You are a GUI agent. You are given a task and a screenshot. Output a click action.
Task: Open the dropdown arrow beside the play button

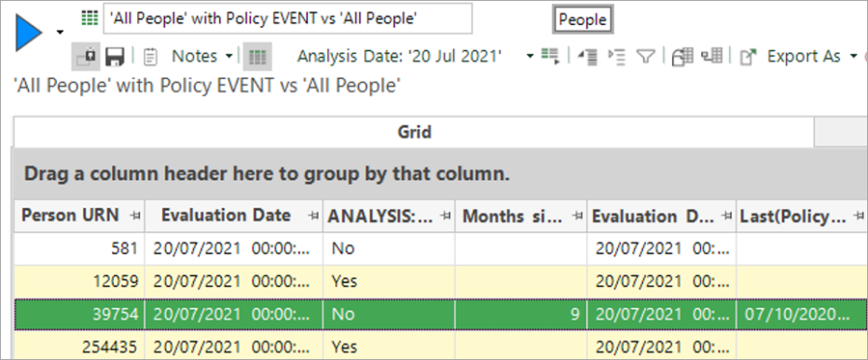(60, 33)
